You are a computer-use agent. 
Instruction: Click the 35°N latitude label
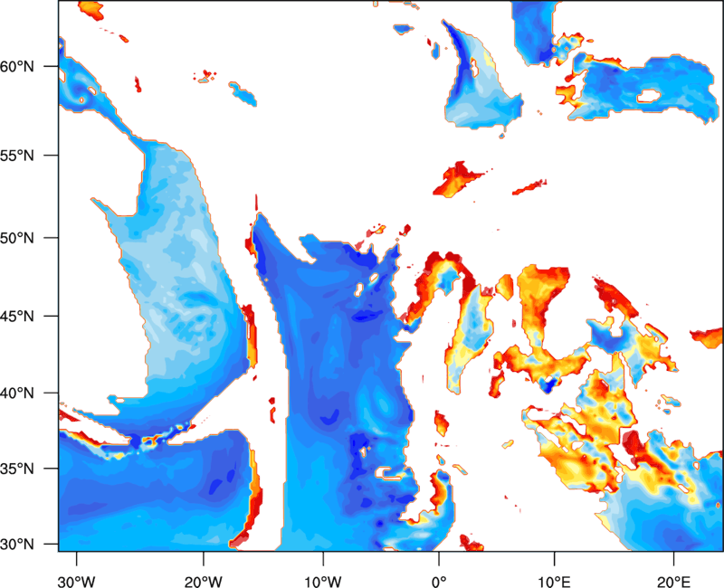coord(17,469)
